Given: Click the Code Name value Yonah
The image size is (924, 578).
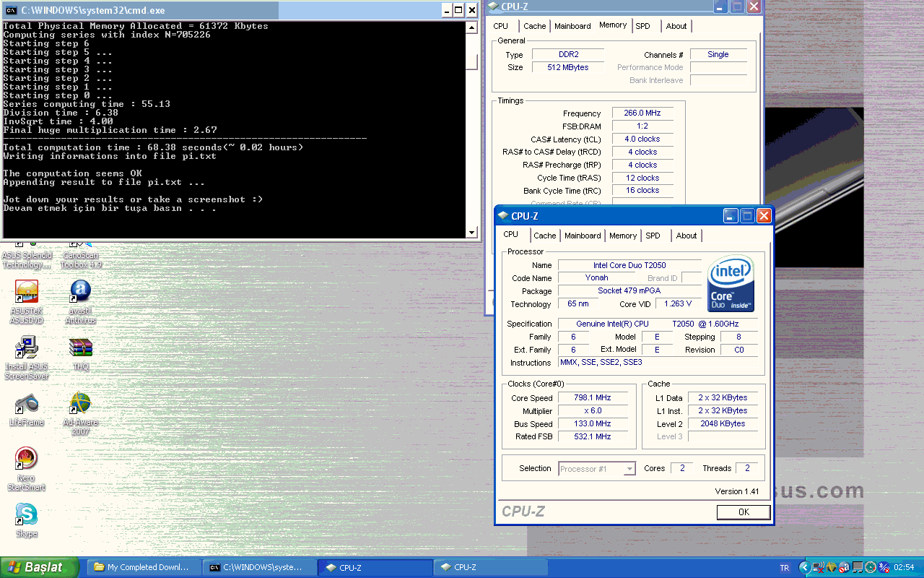Looking at the screenshot, I should coord(597,277).
